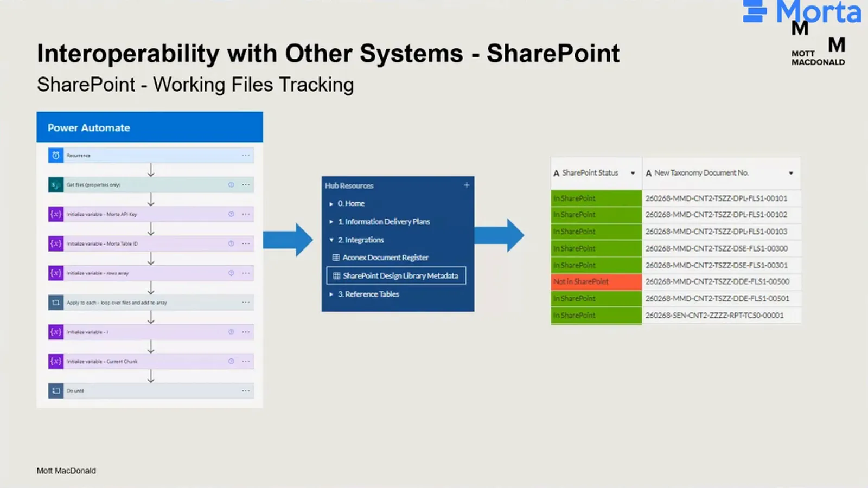Click variable icon for Initialize variable - i
This screenshot has height=488, width=868.
pos(56,332)
